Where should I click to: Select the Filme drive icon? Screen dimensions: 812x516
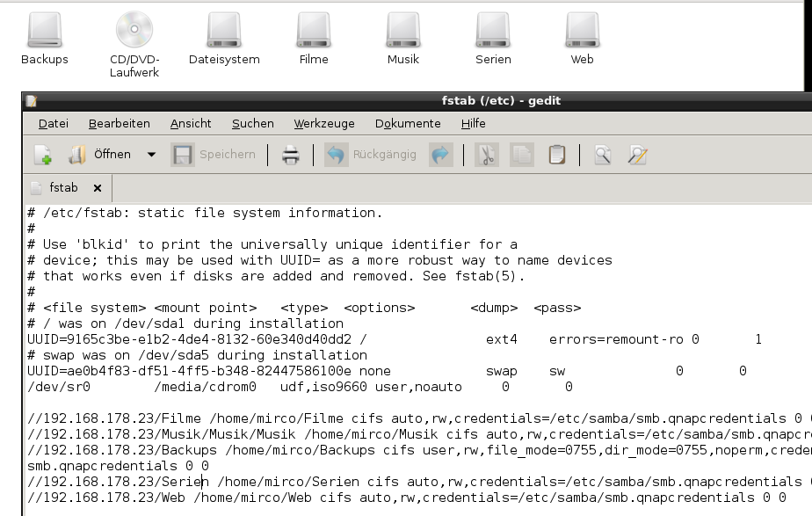(314, 30)
